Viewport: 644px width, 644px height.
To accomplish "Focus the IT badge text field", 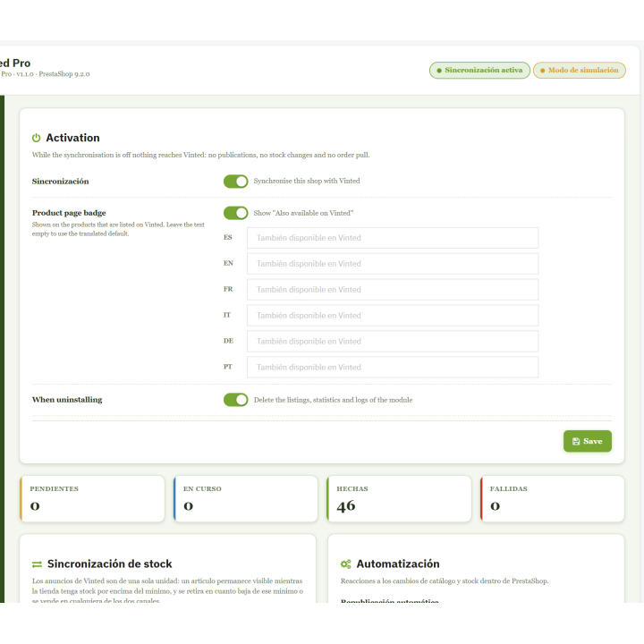I will [x=393, y=316].
